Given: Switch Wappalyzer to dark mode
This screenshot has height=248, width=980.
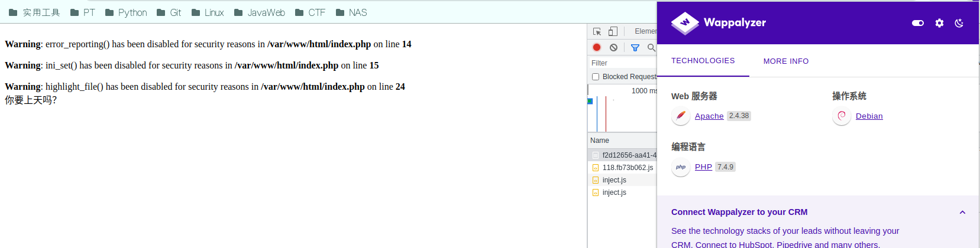Looking at the screenshot, I should [959, 23].
